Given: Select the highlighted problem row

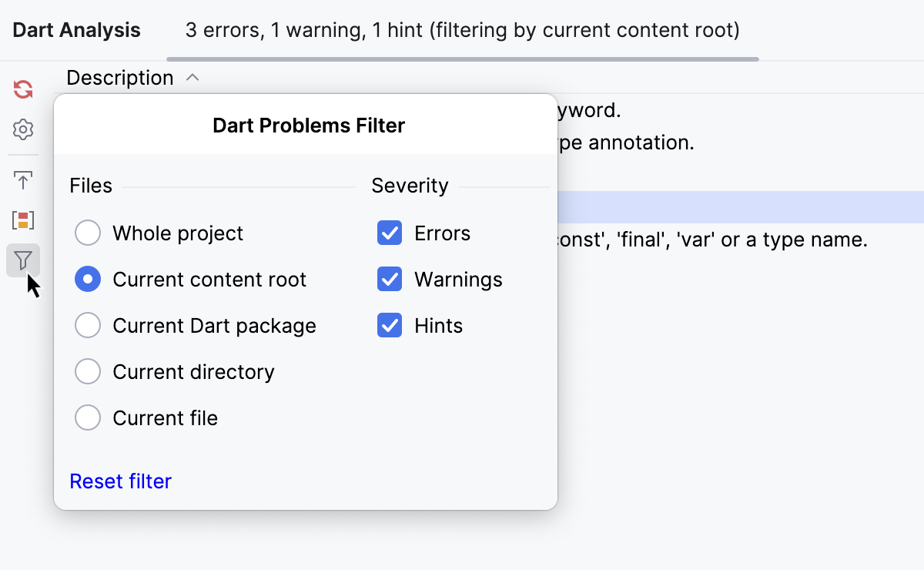Looking at the screenshot, I should (x=731, y=206).
